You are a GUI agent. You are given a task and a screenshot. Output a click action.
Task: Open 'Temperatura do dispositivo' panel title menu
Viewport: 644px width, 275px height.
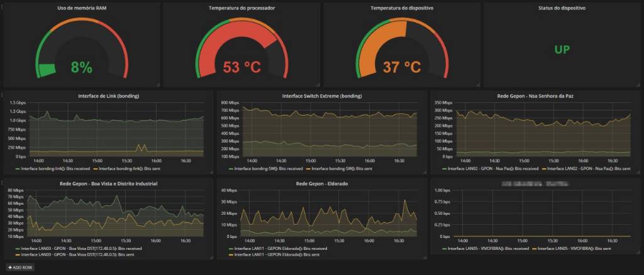402,8
